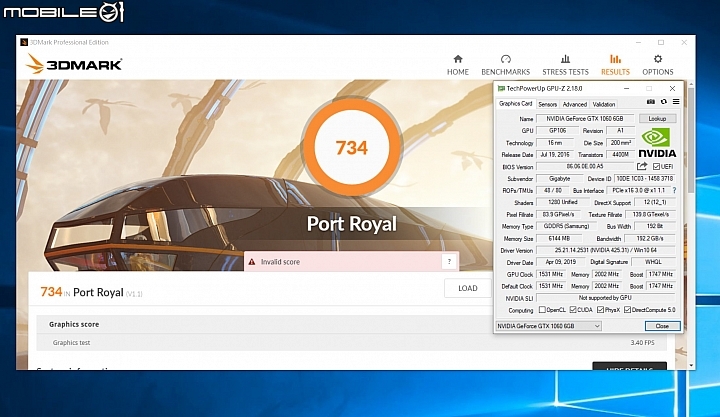Click the Digital Signature value 'WHQL'
The image size is (720, 417).
[653, 262]
